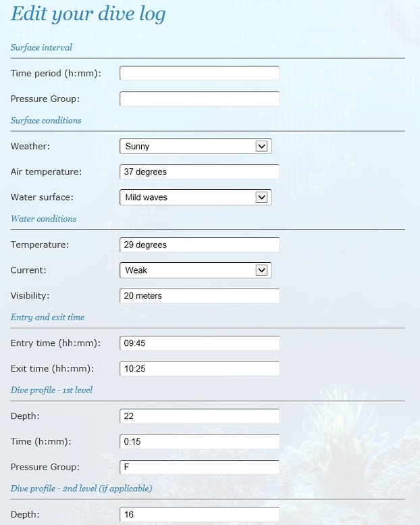The height and width of the screenshot is (525, 420).
Task: Select the Air temperature input field
Action: point(199,172)
